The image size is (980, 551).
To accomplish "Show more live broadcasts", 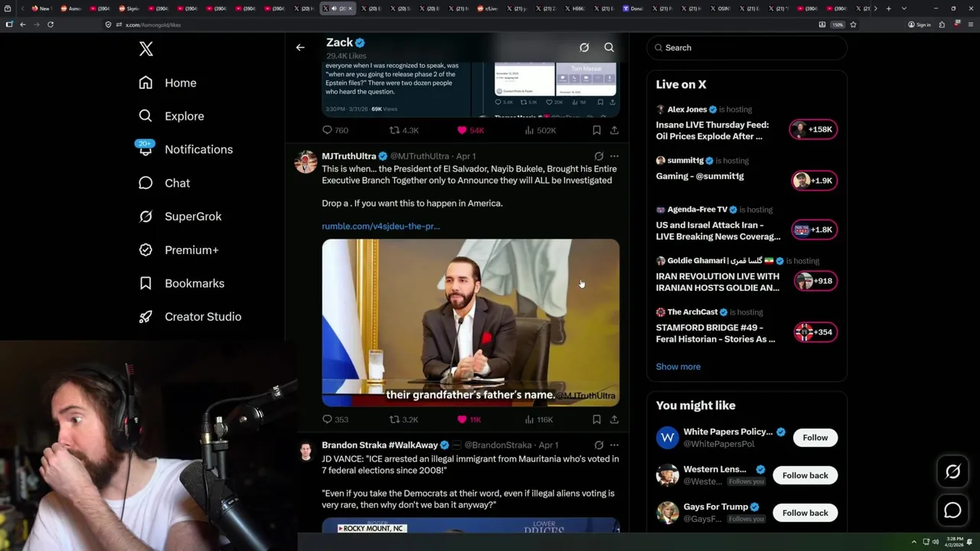I will pos(678,367).
